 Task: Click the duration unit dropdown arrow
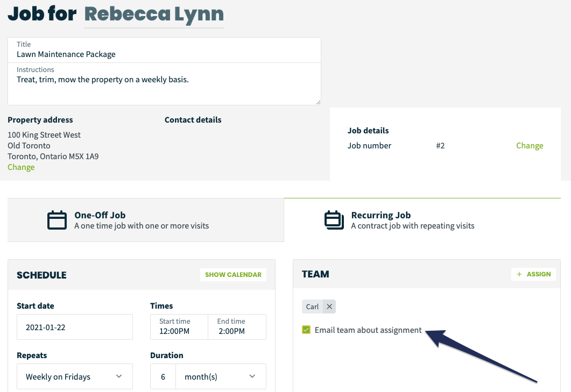252,376
